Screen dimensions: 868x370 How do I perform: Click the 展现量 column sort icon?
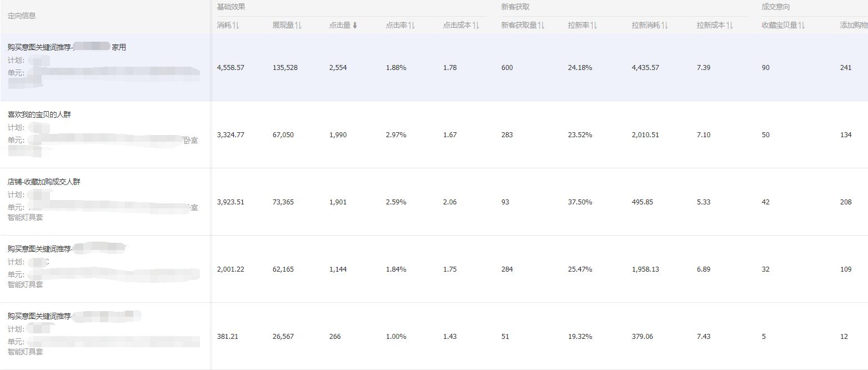tap(299, 26)
